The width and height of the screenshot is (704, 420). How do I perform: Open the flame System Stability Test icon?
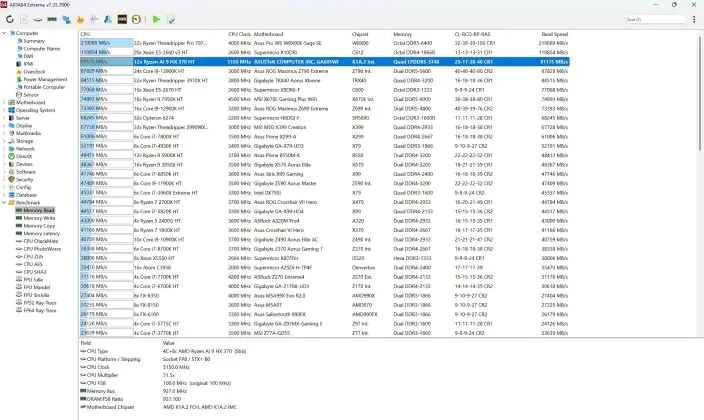[80, 19]
